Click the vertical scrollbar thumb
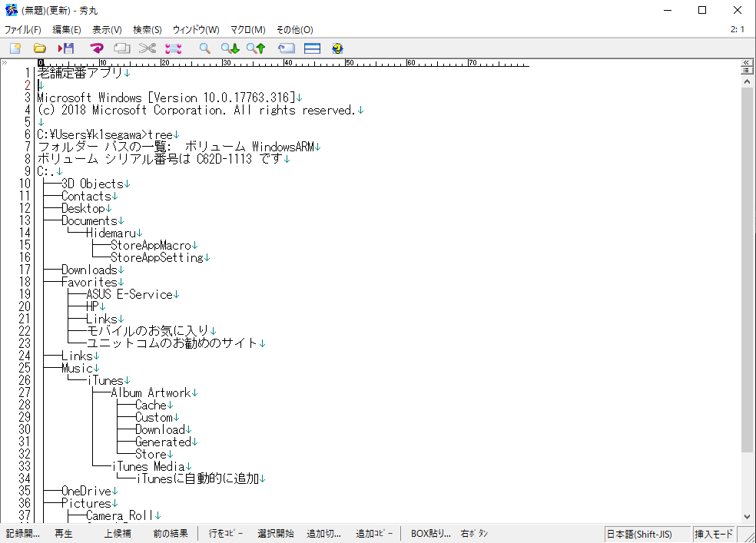The width and height of the screenshot is (756, 543). click(747, 270)
